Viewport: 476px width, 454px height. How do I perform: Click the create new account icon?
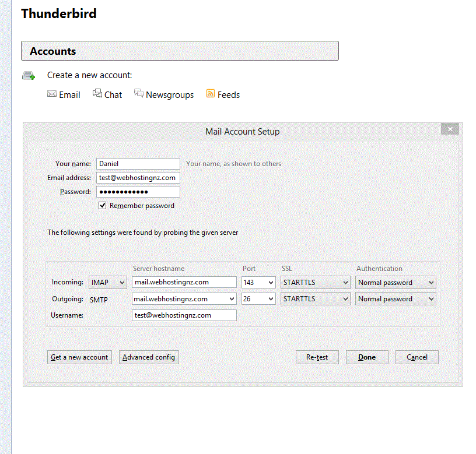29,75
